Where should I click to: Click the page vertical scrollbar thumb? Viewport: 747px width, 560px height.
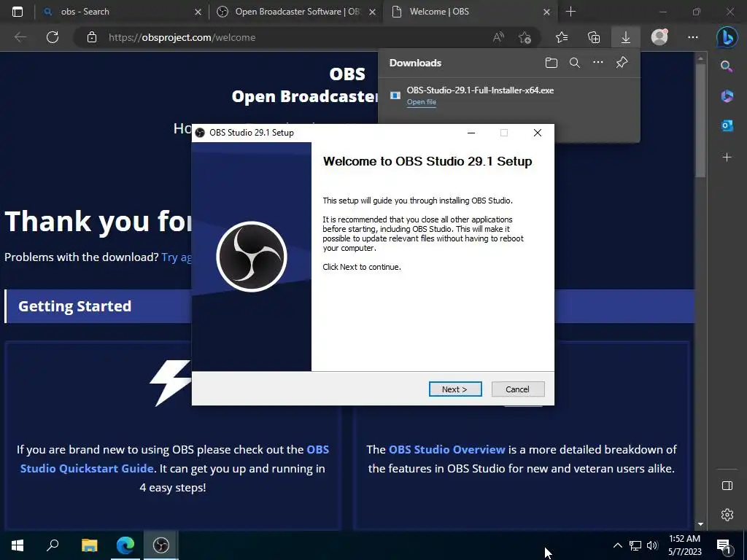(x=700, y=120)
